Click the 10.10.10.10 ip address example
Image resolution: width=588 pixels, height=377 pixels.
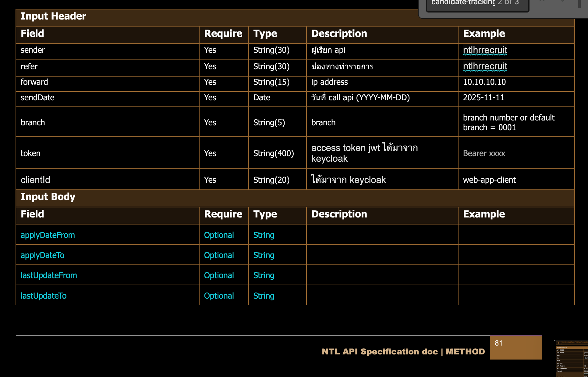click(x=484, y=82)
